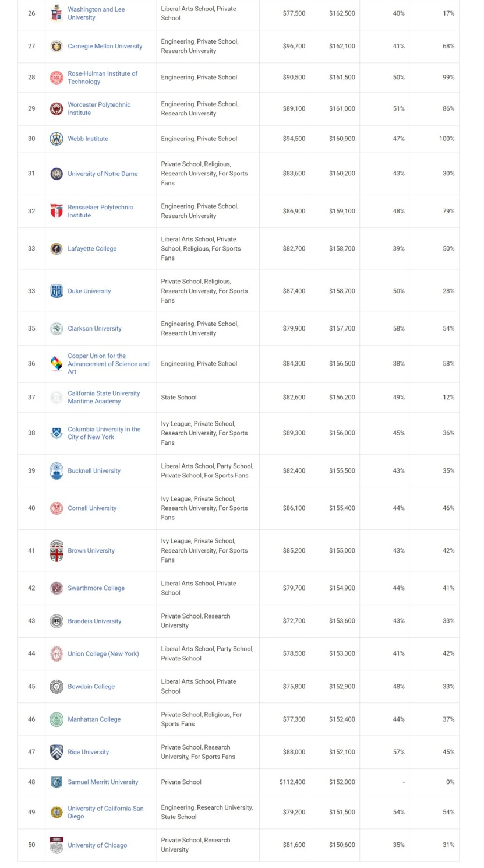Viewport: 484px width, 868px height.
Task: Click the Duke University shield icon
Action: click(x=56, y=291)
